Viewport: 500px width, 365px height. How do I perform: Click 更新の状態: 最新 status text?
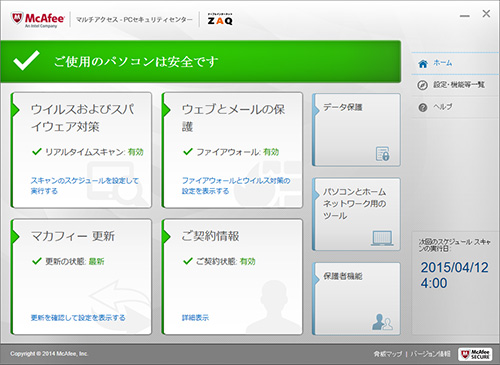[75, 261]
